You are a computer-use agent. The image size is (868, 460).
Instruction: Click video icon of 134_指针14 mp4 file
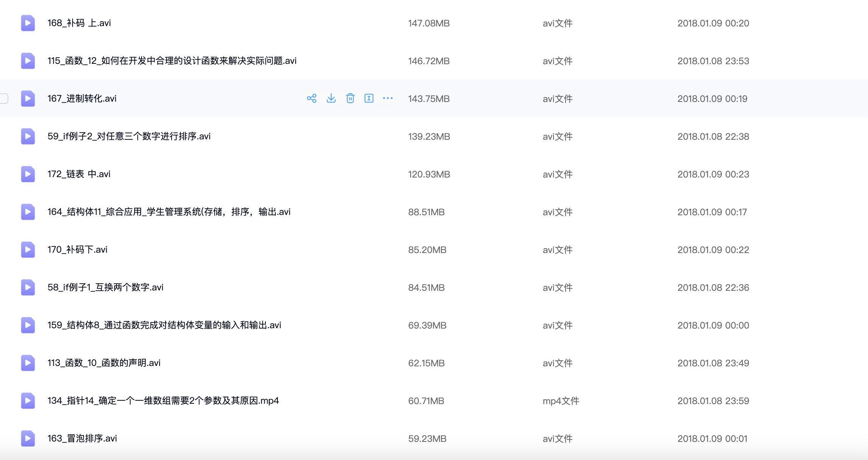[x=28, y=401]
